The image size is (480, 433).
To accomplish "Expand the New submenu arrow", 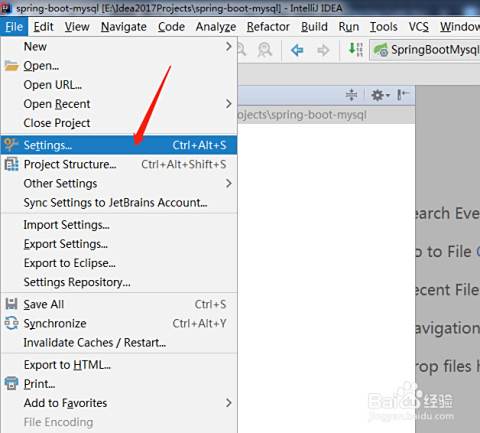I will [x=228, y=46].
